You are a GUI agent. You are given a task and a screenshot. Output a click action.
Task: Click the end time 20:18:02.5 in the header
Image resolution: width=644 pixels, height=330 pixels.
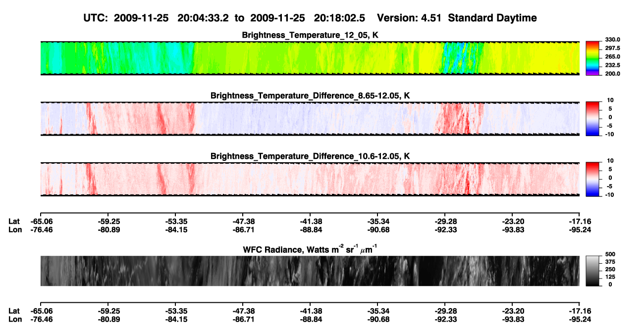(x=339, y=18)
